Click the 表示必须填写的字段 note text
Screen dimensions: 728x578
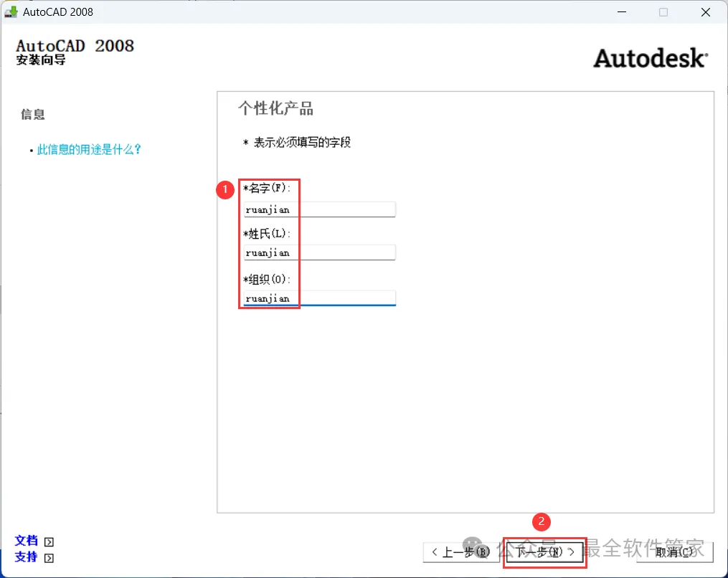302,143
